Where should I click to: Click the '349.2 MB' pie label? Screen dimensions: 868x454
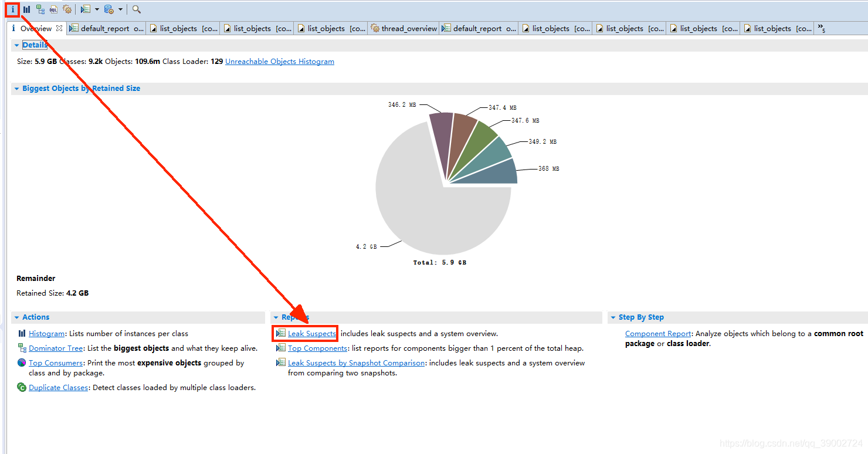coord(542,142)
